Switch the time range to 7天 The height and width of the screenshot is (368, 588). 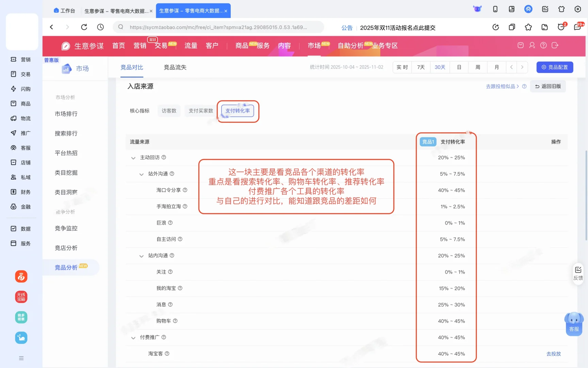pyautogui.click(x=421, y=67)
